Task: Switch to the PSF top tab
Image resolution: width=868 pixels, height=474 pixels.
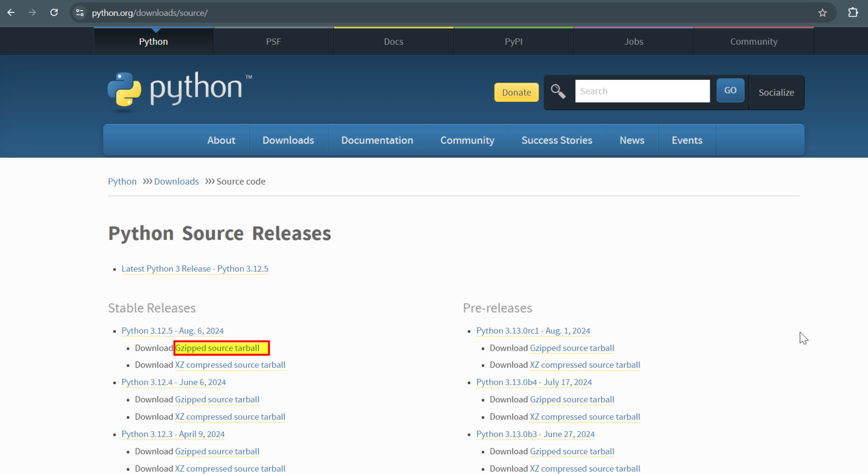Action: click(274, 41)
